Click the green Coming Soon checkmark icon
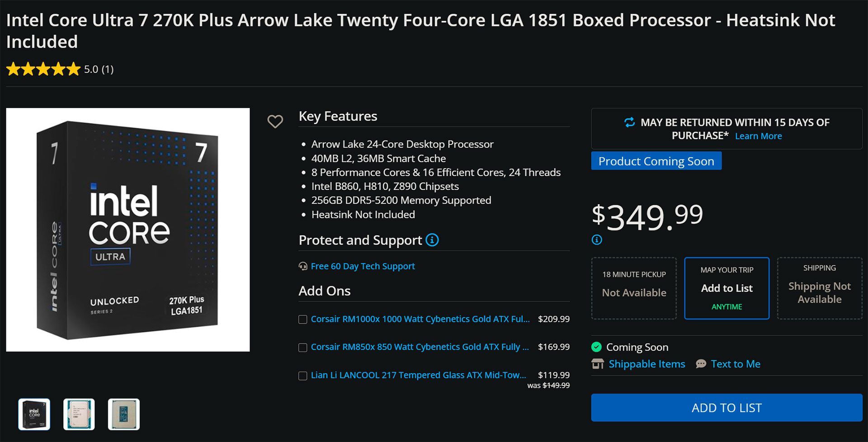 tap(597, 347)
